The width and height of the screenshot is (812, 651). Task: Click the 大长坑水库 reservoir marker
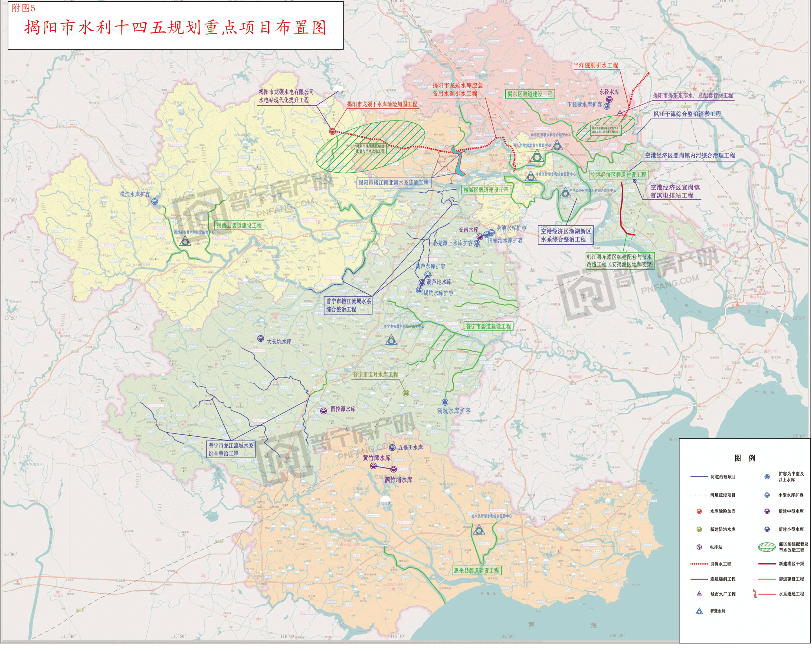coord(261,339)
